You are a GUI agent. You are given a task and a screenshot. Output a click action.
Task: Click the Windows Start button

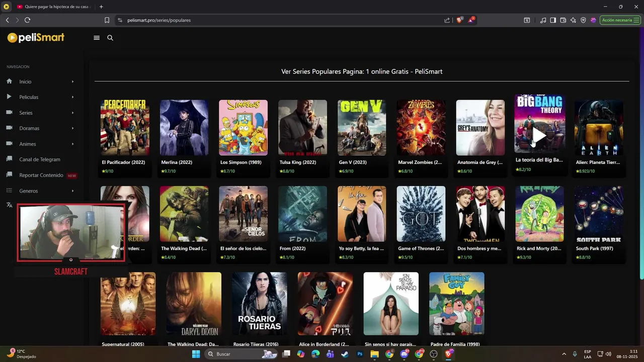[x=196, y=354]
